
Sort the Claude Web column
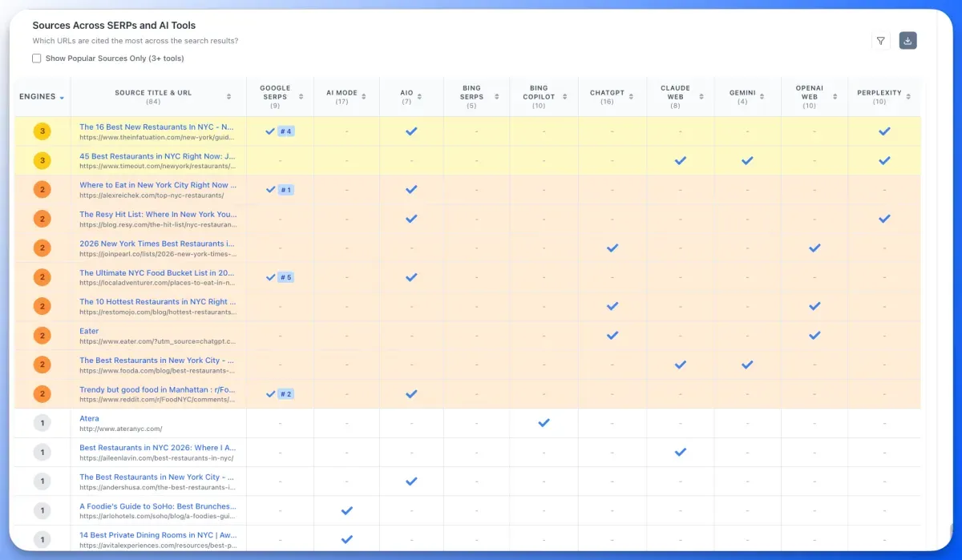click(x=703, y=97)
